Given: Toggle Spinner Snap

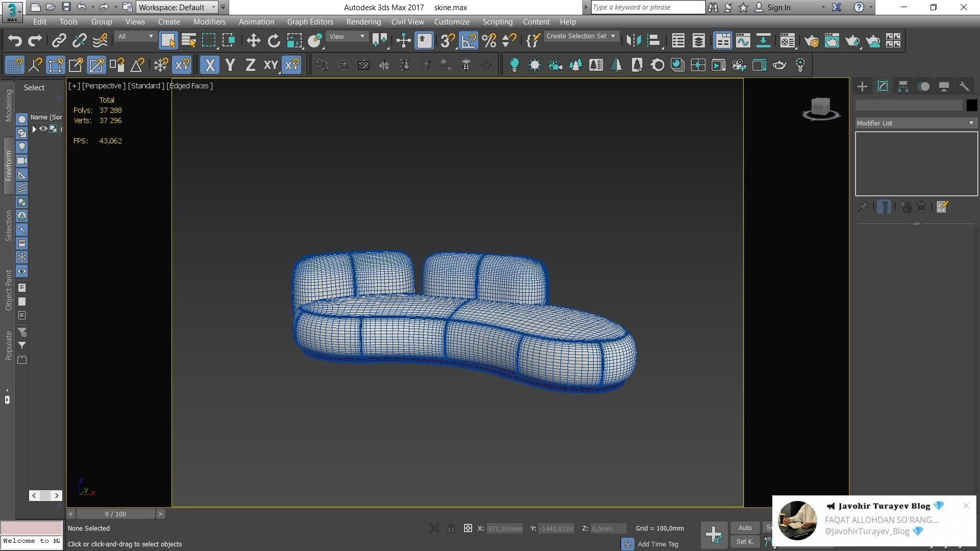Looking at the screenshot, I should point(509,40).
